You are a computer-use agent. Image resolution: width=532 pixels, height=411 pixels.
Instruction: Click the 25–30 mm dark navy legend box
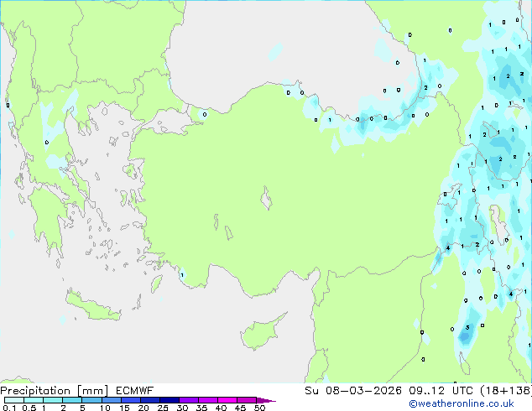(x=170, y=400)
